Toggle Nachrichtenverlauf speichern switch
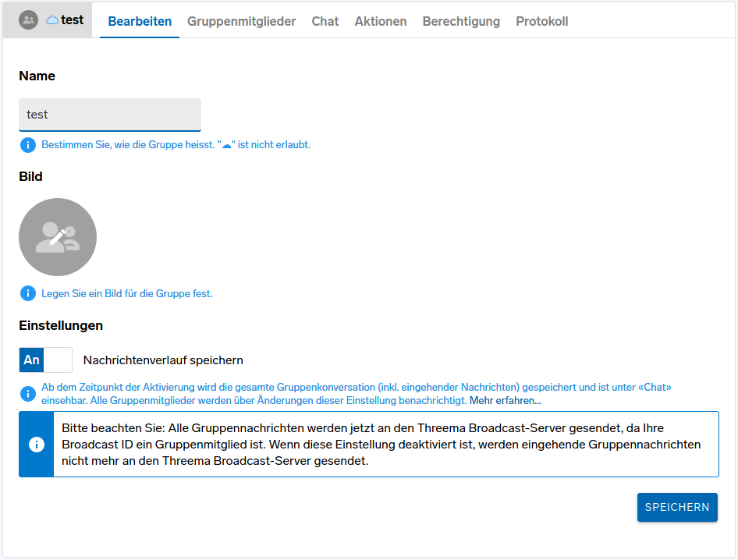738x560 pixels. (x=46, y=360)
